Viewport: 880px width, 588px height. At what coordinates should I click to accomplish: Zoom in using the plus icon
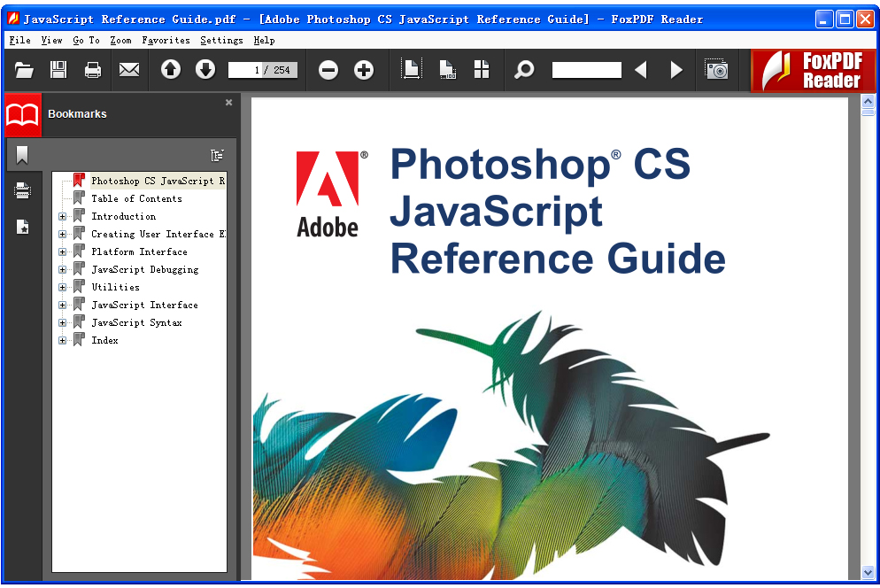363,69
